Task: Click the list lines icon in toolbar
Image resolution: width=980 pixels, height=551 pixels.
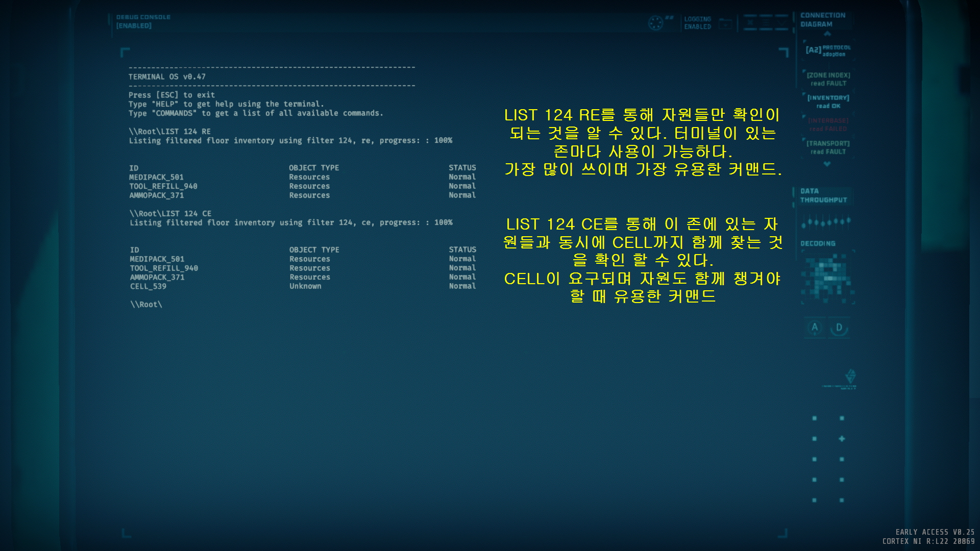Action: point(766,23)
